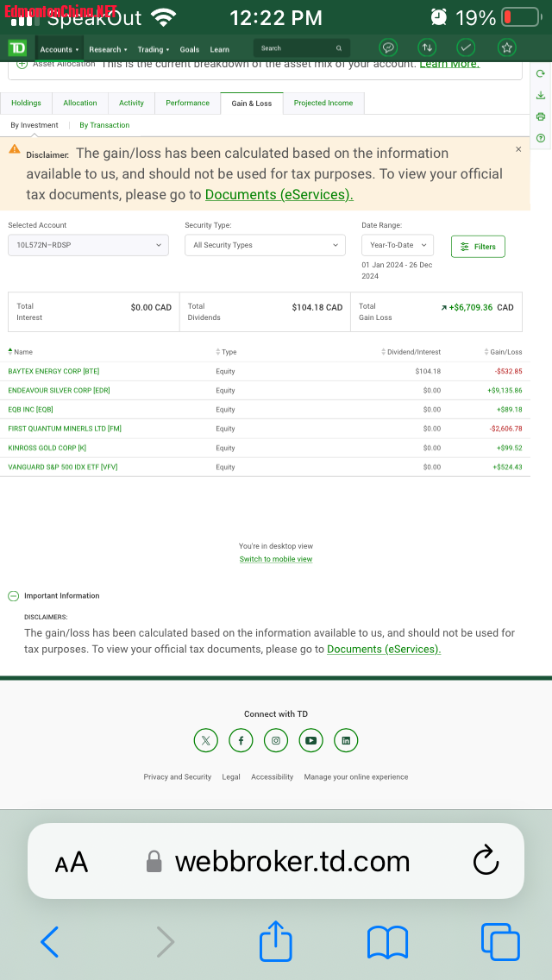
Task: Open the Endeavour Silver Corp [EDR] link
Action: [59, 391]
